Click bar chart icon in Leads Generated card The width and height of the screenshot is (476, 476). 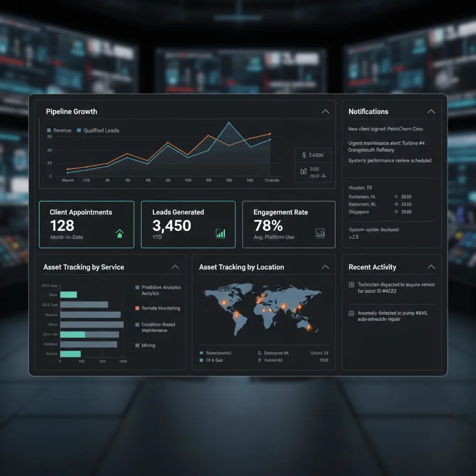pyautogui.click(x=220, y=233)
